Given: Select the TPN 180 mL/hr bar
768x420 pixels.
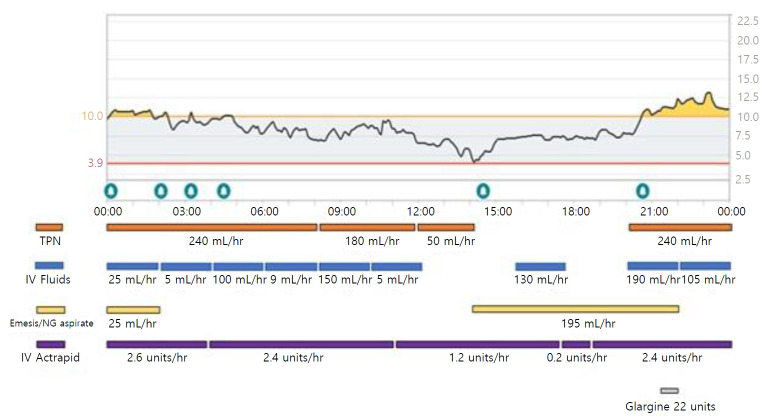Looking at the screenshot, I should click(367, 227).
